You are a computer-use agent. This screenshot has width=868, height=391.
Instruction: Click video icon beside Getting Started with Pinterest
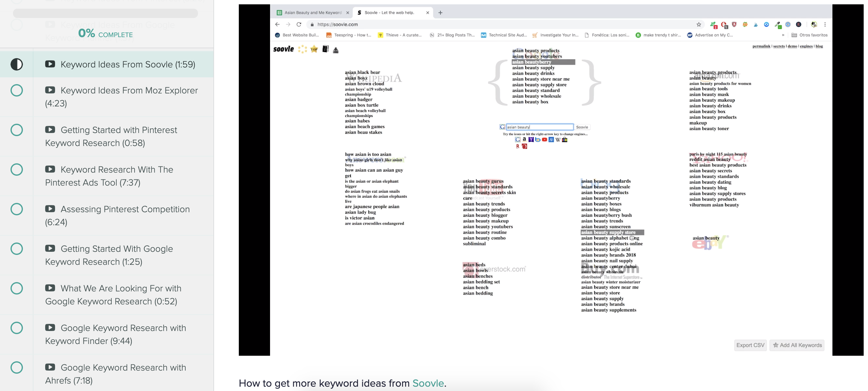[x=50, y=129]
